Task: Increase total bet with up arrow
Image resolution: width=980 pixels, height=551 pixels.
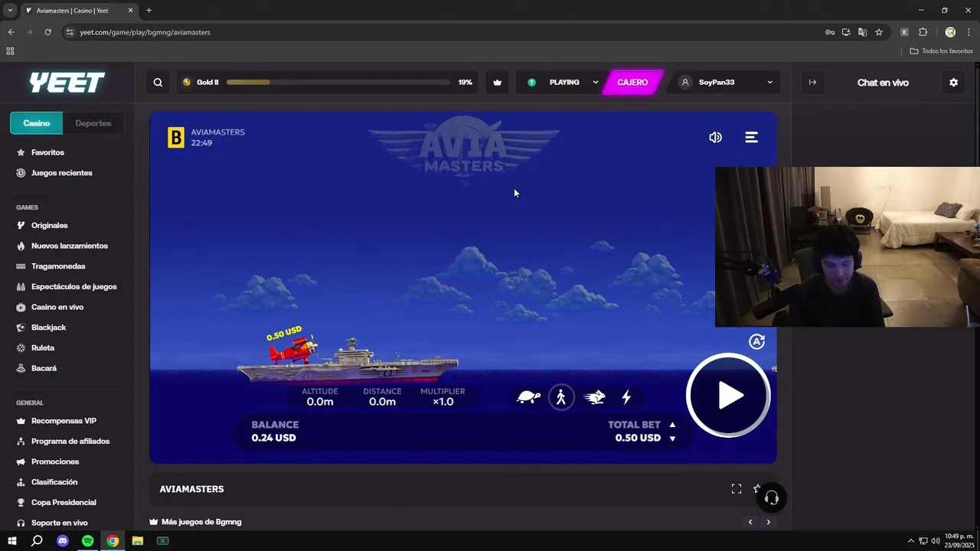Action: tap(672, 425)
